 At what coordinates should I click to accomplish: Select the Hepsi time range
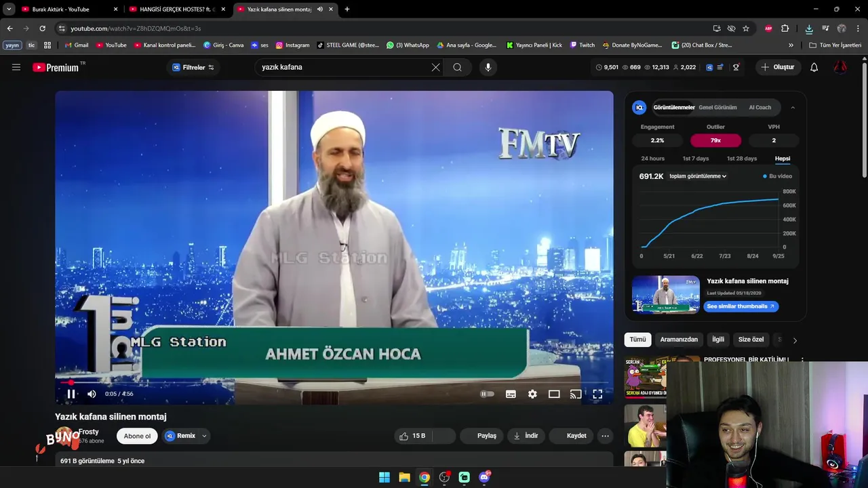[x=783, y=159]
